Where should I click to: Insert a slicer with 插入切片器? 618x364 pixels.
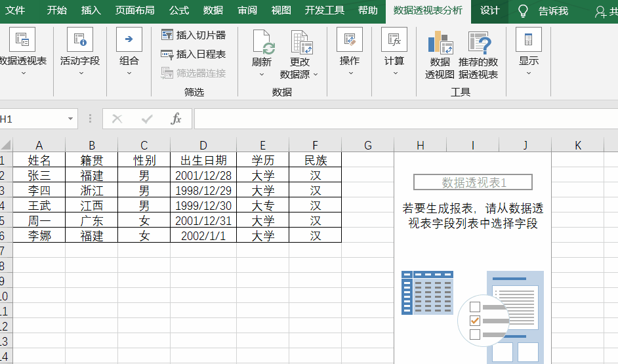[x=194, y=35]
